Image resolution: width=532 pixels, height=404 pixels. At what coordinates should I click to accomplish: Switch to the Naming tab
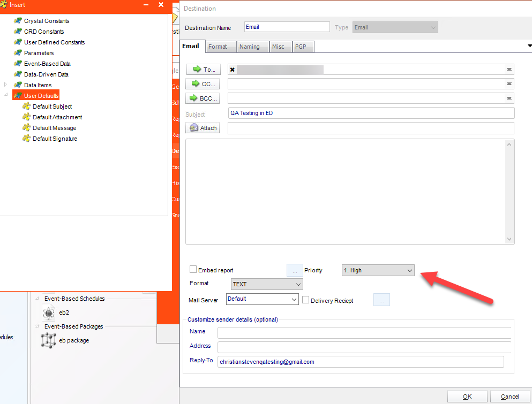(x=249, y=47)
